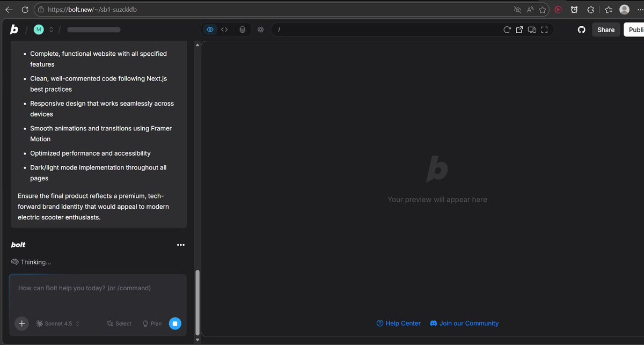Expand the workspace switcher chevrons
The width and height of the screenshot is (644, 345).
51,30
